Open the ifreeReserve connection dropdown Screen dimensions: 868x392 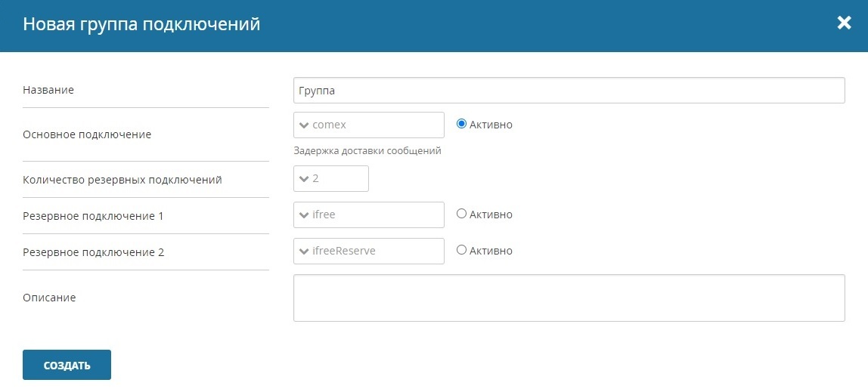pos(369,251)
